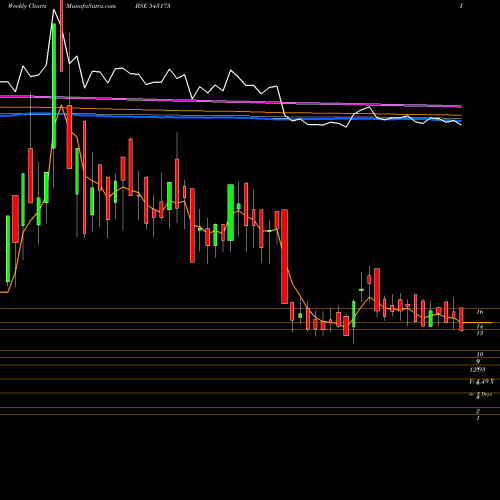The height and width of the screenshot is (500, 500).
Task: Click the tallest green candlestick near the peak
Action: point(54,86)
